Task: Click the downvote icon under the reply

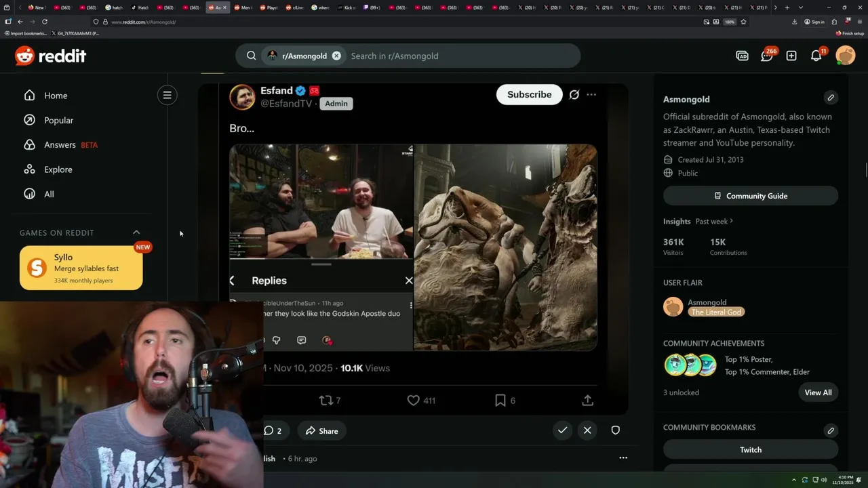Action: tap(277, 340)
